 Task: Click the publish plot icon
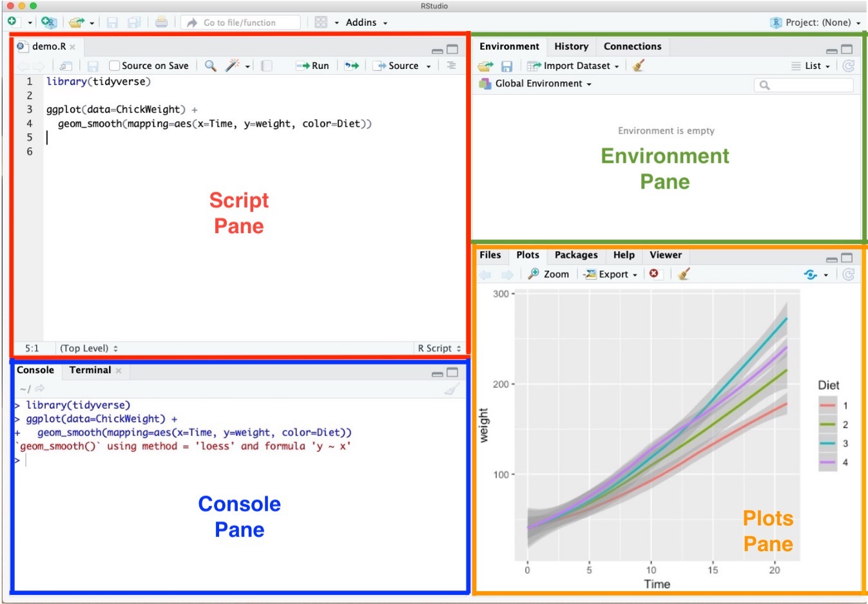811,274
